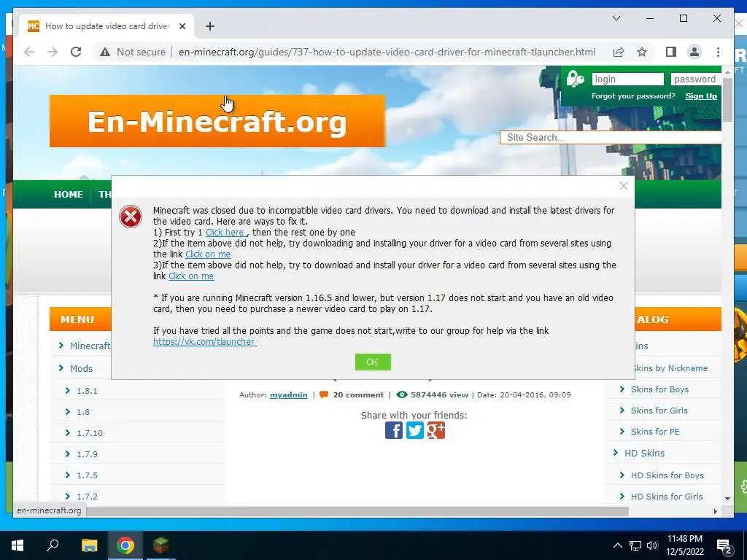This screenshot has width=747, height=560.
Task: Click the Chrome taskbar icon
Action: pyautogui.click(x=125, y=545)
